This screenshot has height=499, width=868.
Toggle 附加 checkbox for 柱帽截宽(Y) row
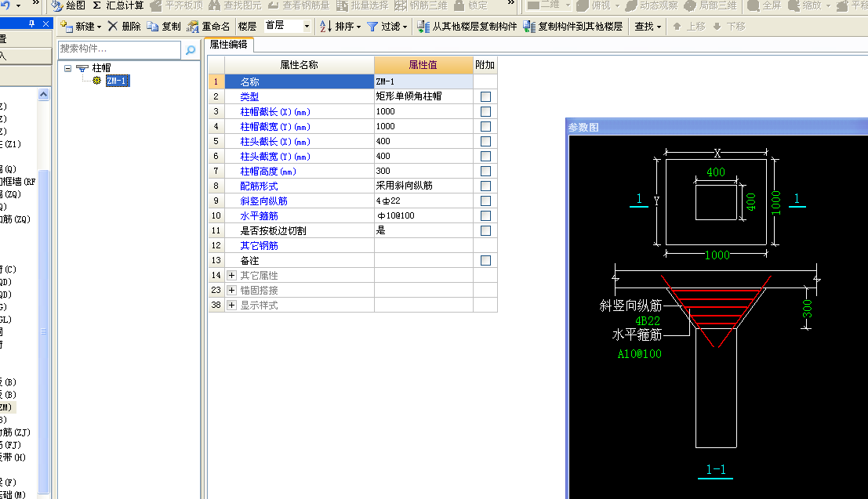(x=485, y=126)
